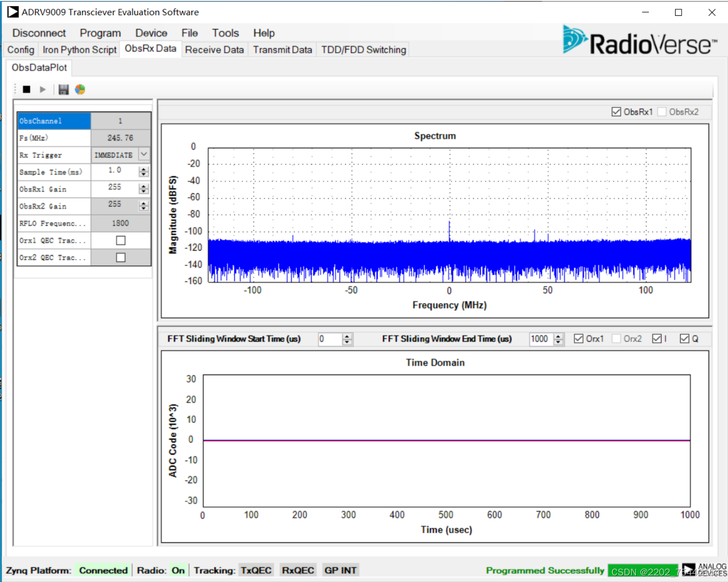Click the FFT End Time stepper arrows
728x582 pixels.
559,339
